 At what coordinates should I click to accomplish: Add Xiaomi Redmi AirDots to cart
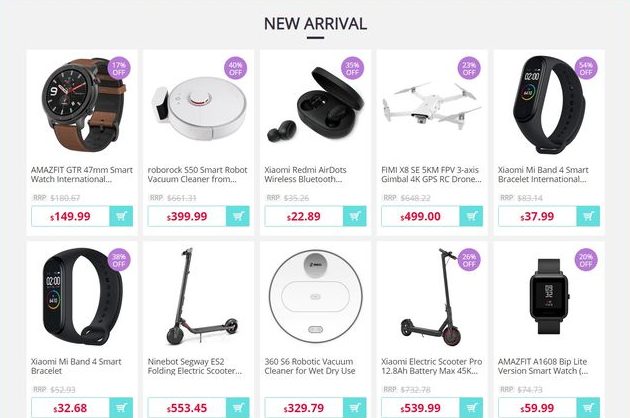point(355,216)
